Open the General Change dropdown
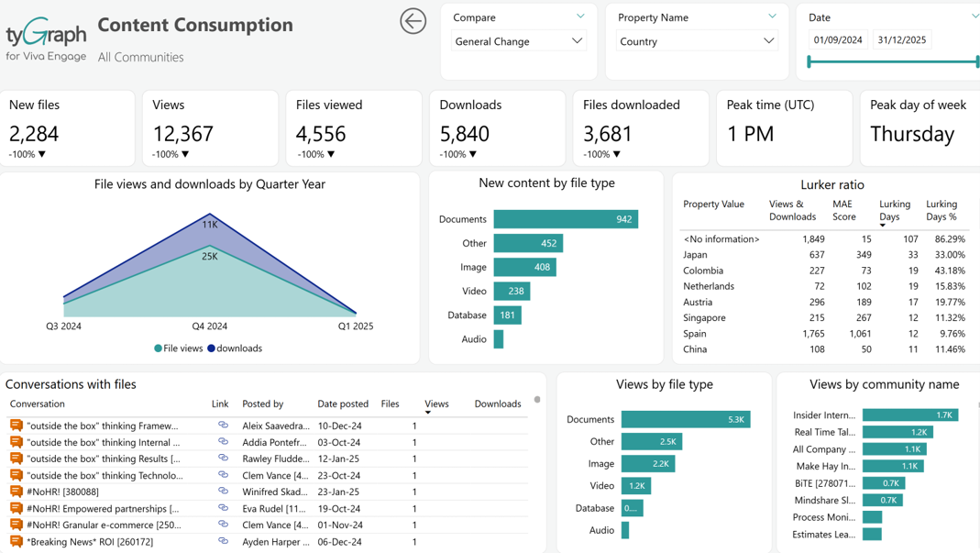 (x=518, y=41)
